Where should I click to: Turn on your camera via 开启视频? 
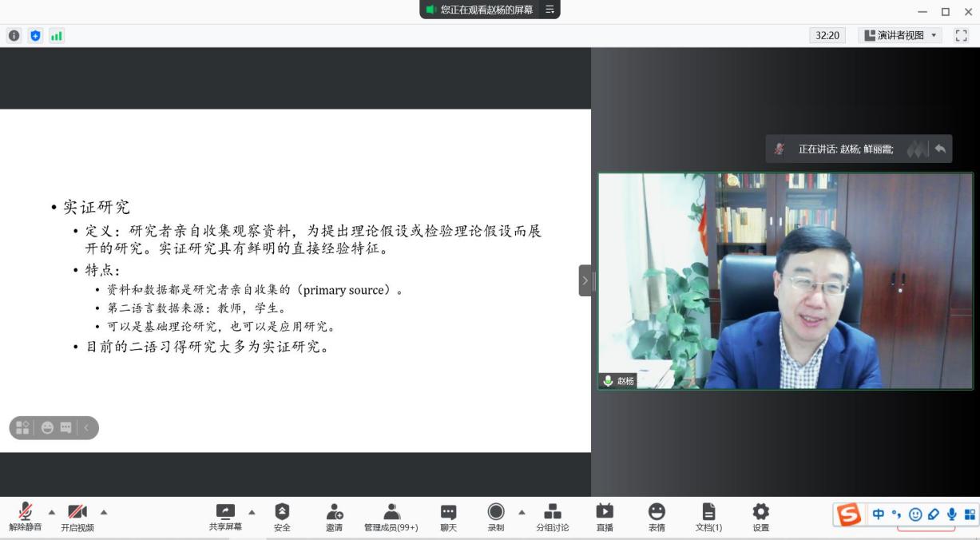click(77, 517)
